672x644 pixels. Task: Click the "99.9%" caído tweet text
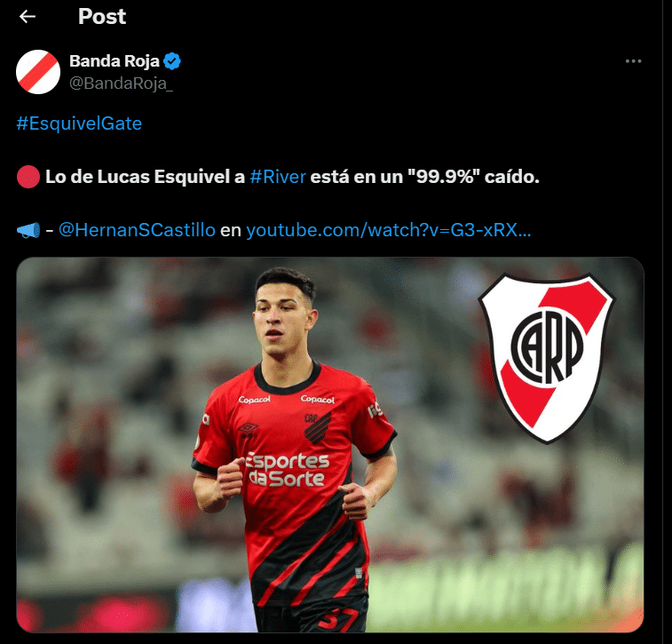(x=473, y=177)
